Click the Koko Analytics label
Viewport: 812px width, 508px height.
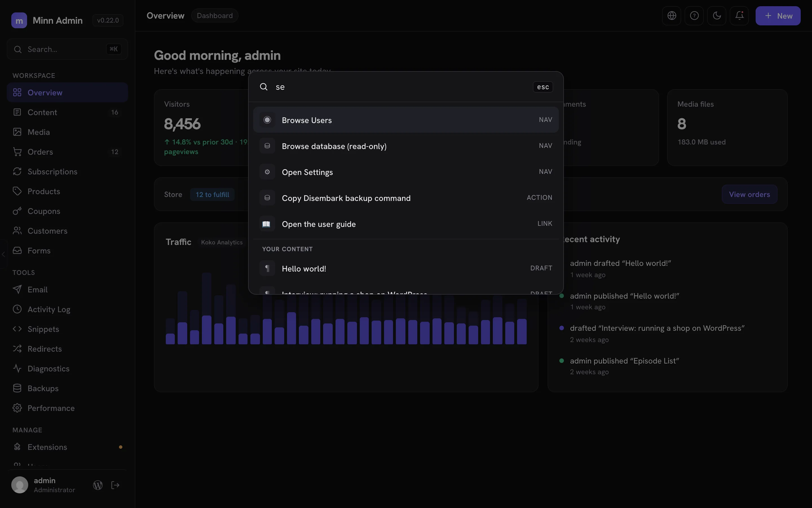222,243
